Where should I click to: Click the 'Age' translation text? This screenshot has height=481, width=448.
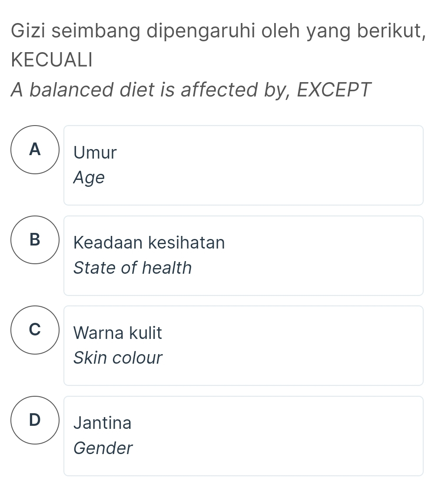[89, 178]
